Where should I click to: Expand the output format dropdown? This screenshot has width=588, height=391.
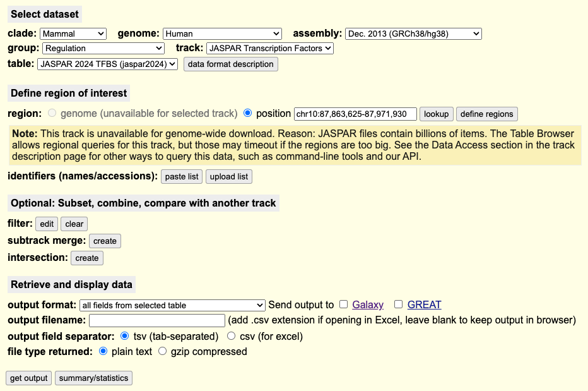172,305
